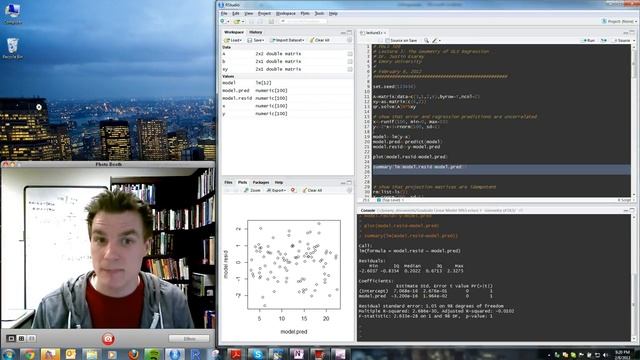640x360 pixels.
Task: Clear All plots in the Plots pane
Action: pyautogui.click(x=312, y=190)
